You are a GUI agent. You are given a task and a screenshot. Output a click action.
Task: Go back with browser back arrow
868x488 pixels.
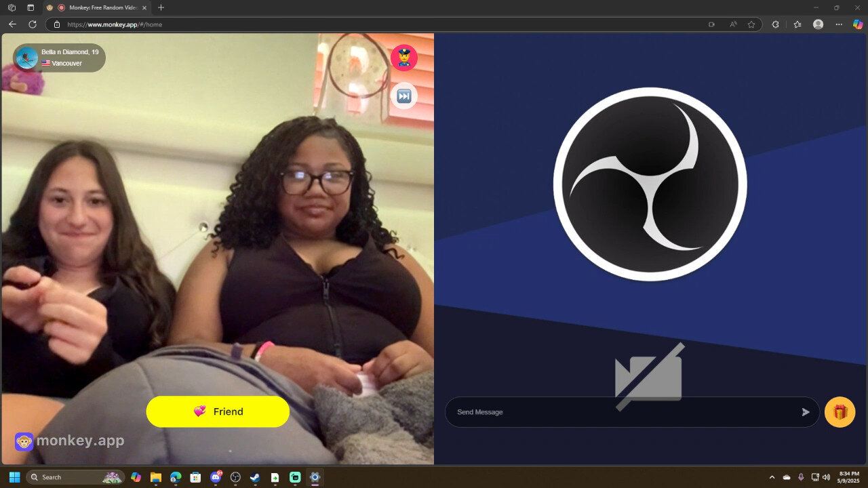point(12,24)
